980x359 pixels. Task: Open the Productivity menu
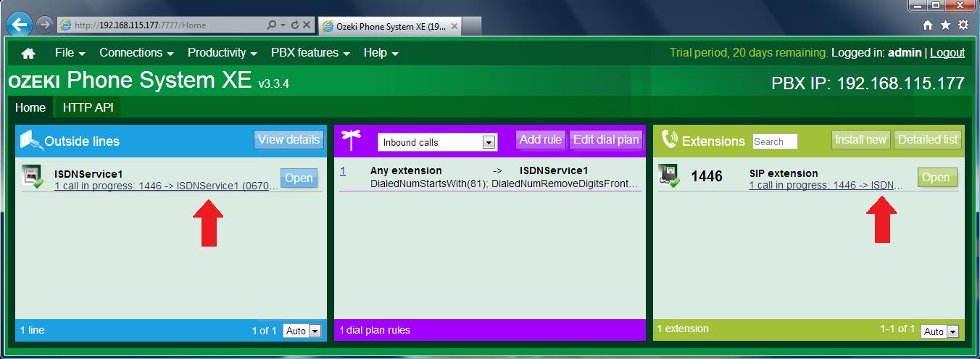(x=223, y=53)
